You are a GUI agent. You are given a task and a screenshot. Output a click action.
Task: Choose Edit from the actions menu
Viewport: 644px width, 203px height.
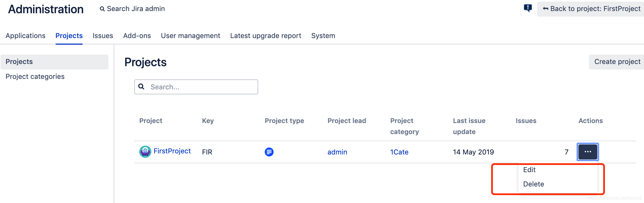(x=558, y=170)
